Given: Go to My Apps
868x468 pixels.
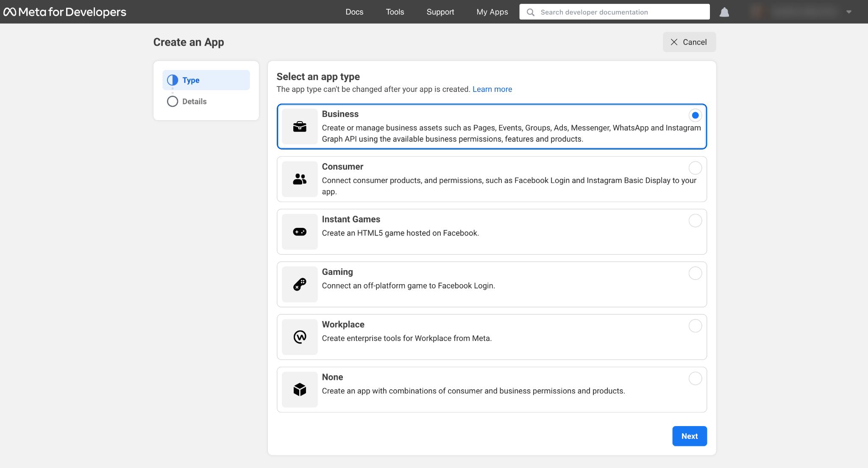Looking at the screenshot, I should click(x=492, y=12).
